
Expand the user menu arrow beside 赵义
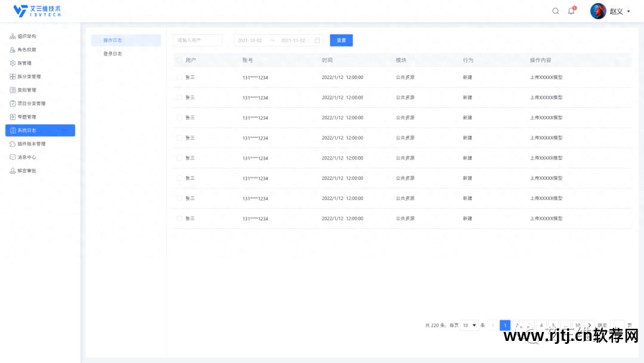click(628, 11)
